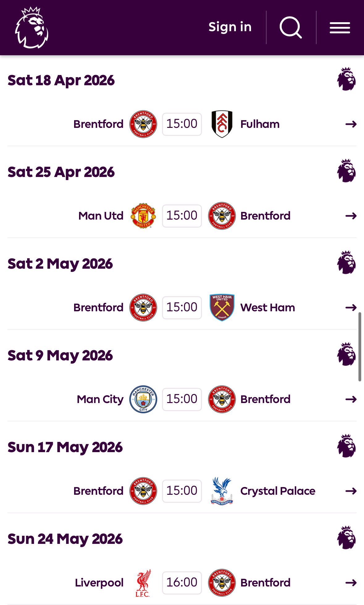Click the West Ham United crest
Screen dimensions: 364x605
222,307
